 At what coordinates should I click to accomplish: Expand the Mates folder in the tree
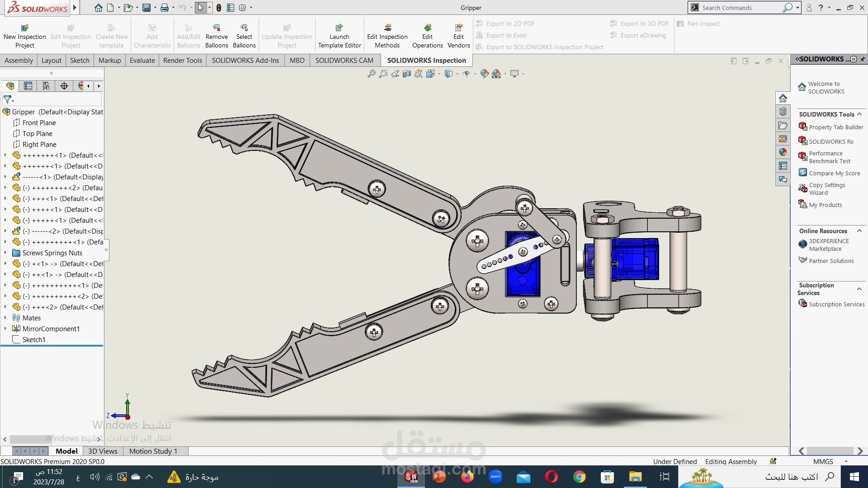click(5, 318)
